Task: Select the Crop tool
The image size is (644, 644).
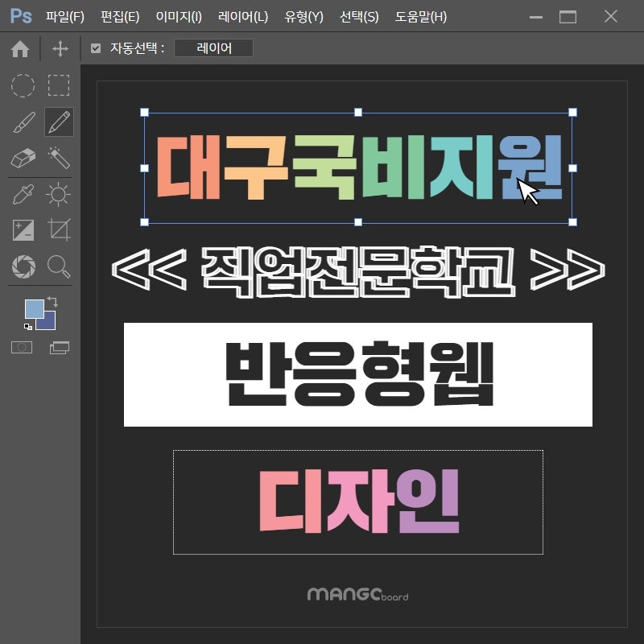Action: click(x=59, y=229)
